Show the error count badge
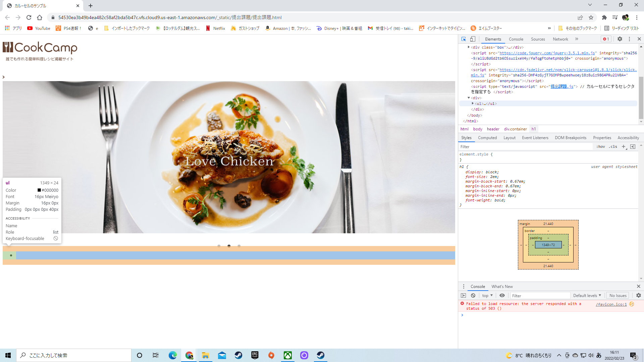Viewport: 644px width, 362px height. (x=606, y=39)
